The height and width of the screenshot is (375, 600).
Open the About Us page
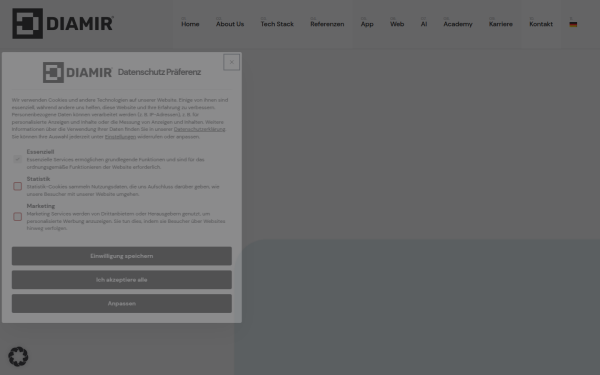[x=230, y=24]
